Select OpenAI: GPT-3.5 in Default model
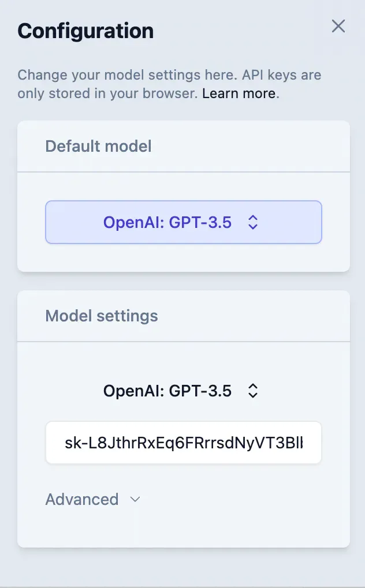The image size is (365, 588). [x=183, y=222]
